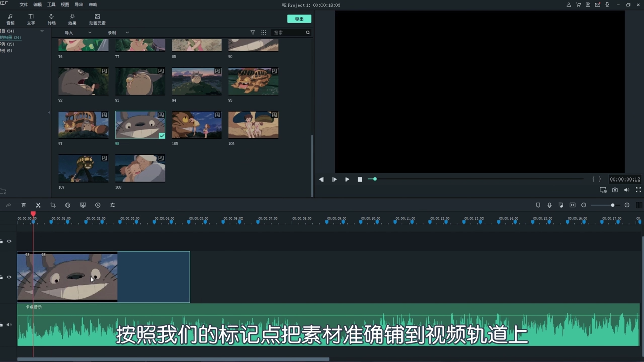Split clip with the scissors tool
This screenshot has height=362, width=644.
click(x=38, y=205)
